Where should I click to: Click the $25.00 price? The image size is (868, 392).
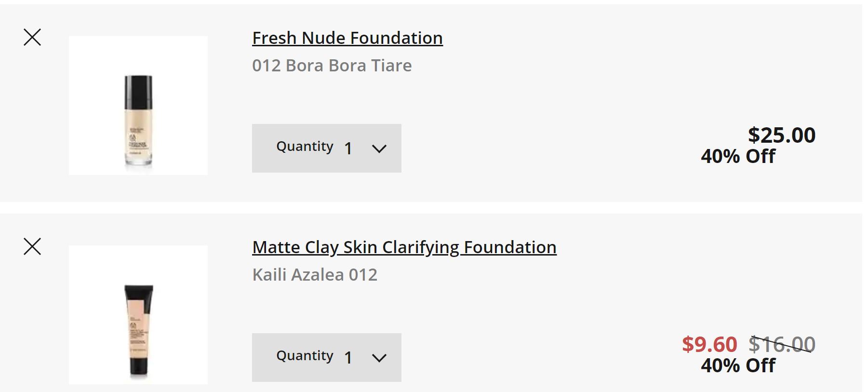[781, 135]
